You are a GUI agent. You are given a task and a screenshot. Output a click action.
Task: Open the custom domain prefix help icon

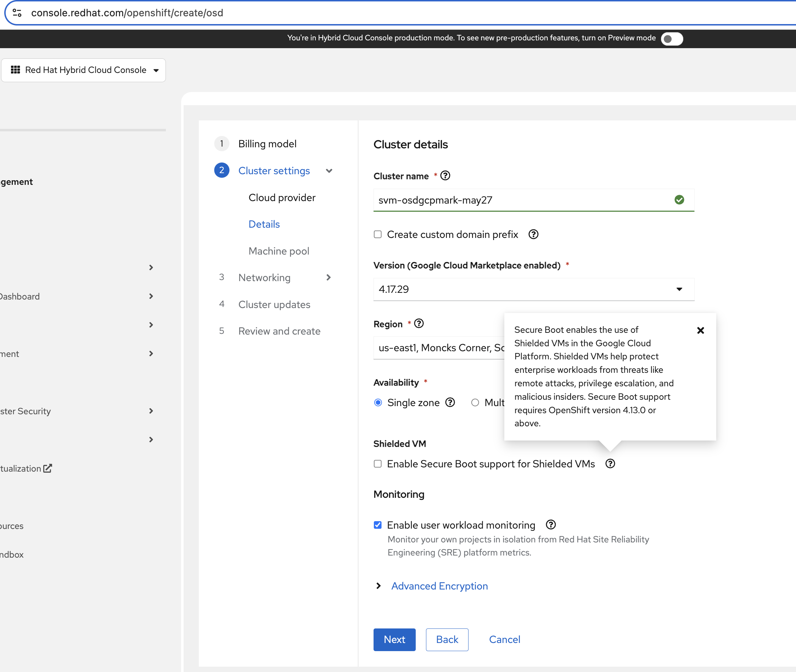coord(533,234)
